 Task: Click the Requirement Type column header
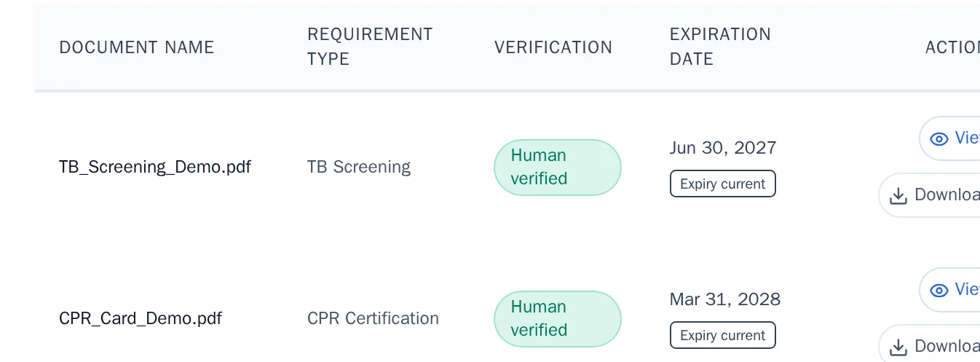(370, 47)
